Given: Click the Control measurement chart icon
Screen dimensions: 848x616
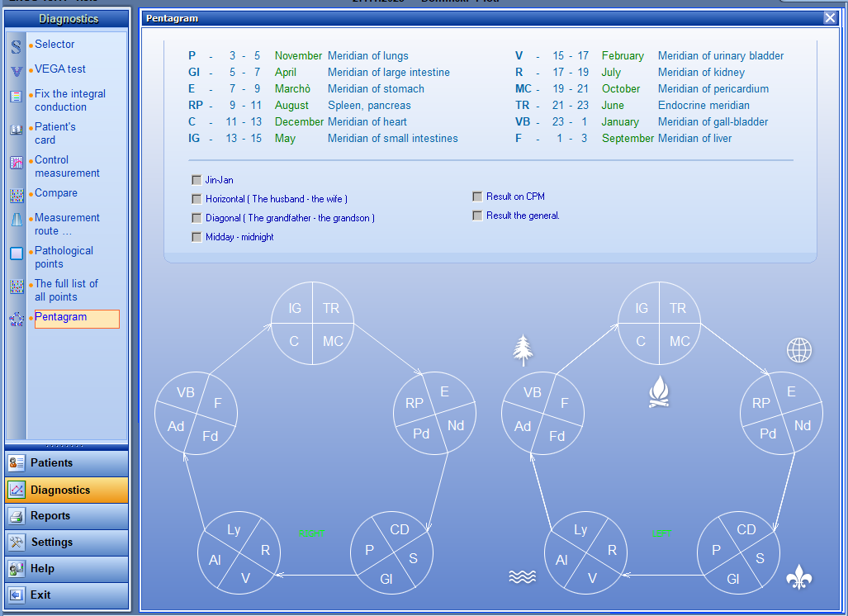Looking at the screenshot, I should point(17,163).
